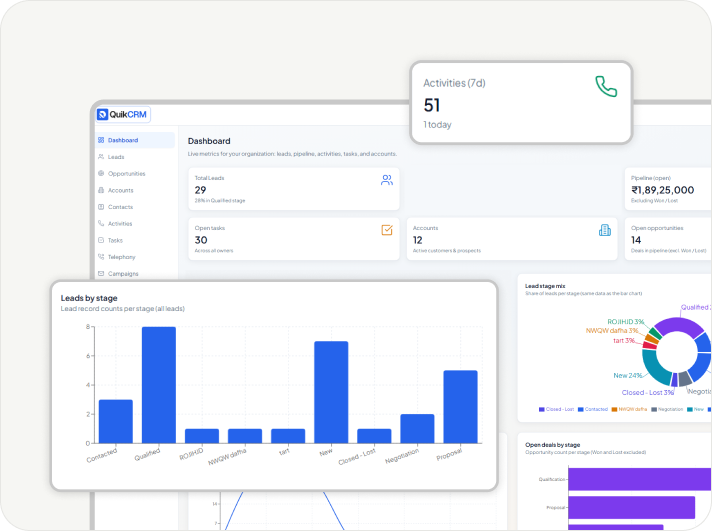This screenshot has height=531, width=712.
Task: Click the tart bar in Leads by stage
Action: point(288,436)
